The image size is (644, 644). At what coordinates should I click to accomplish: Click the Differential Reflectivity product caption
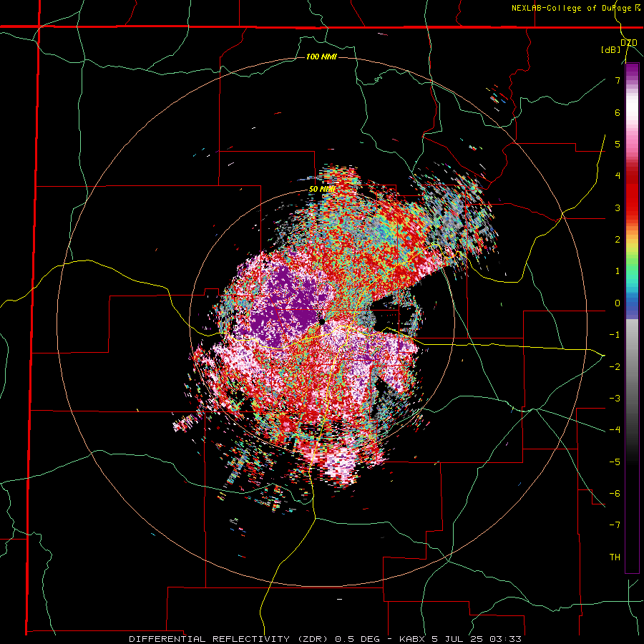tap(325, 639)
